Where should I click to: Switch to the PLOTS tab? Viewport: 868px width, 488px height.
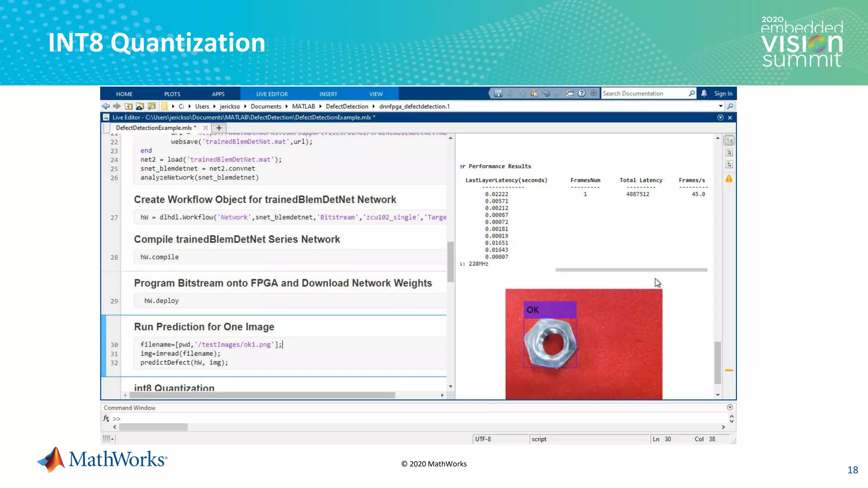172,94
